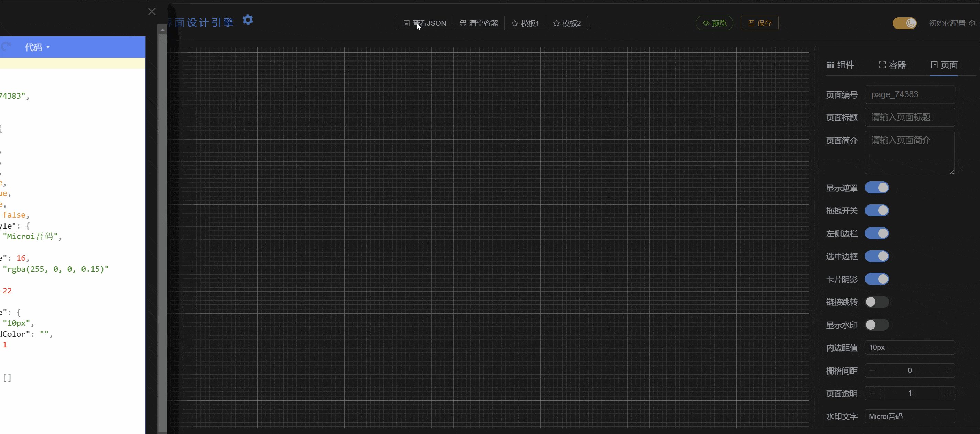Turn on the 链接跳转 switch
The image size is (980, 434).
[x=876, y=302]
